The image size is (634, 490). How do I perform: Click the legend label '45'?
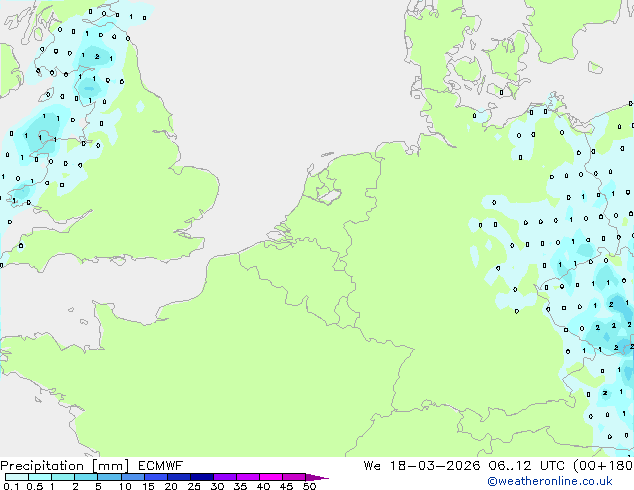(286, 486)
